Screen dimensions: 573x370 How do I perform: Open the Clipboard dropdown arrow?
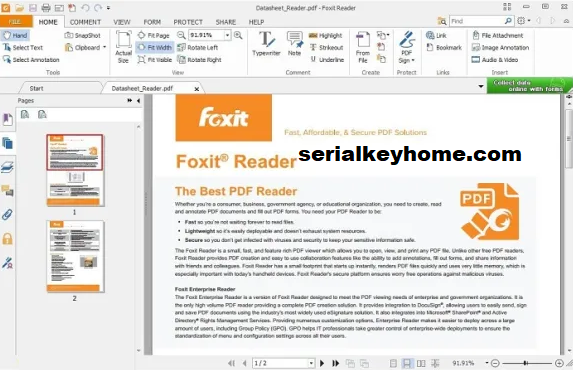105,47
